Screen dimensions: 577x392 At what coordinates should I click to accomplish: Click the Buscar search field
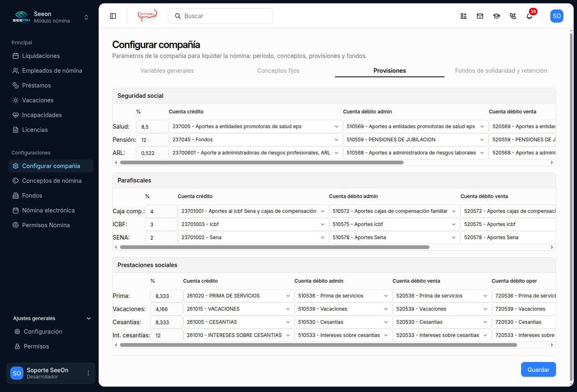[x=220, y=16]
